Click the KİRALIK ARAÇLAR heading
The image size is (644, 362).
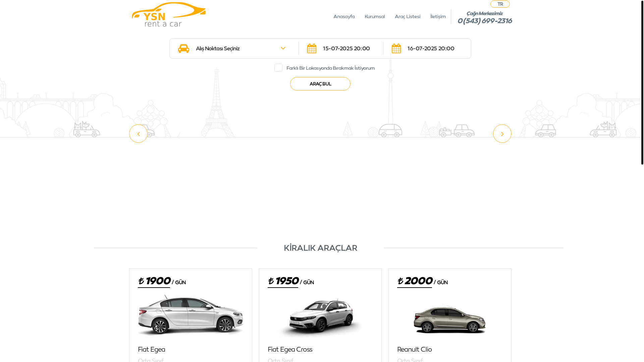click(320, 248)
